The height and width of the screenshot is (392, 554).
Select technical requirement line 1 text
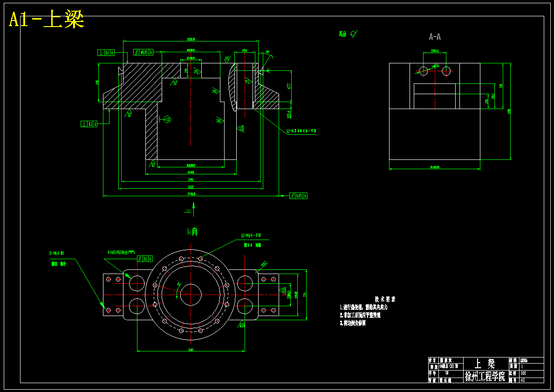pyautogui.click(x=363, y=307)
